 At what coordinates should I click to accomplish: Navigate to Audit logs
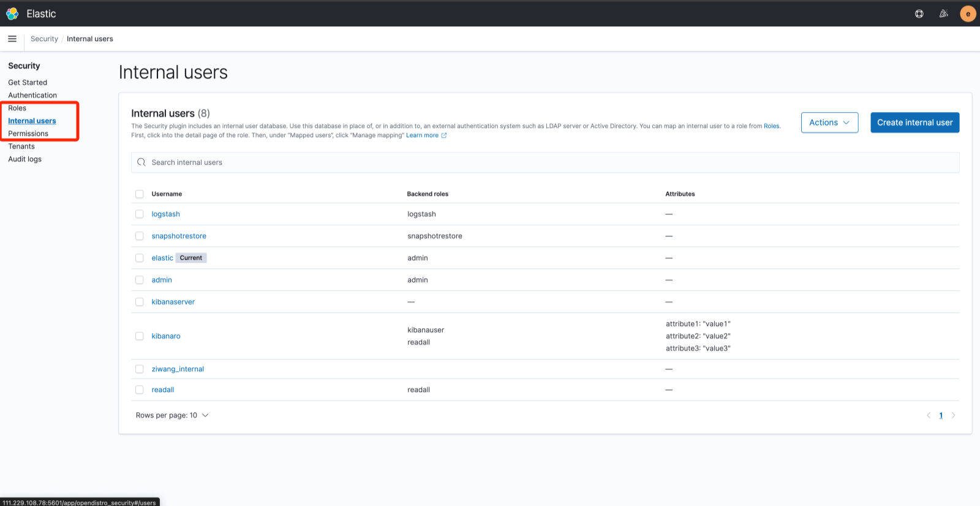tap(25, 159)
